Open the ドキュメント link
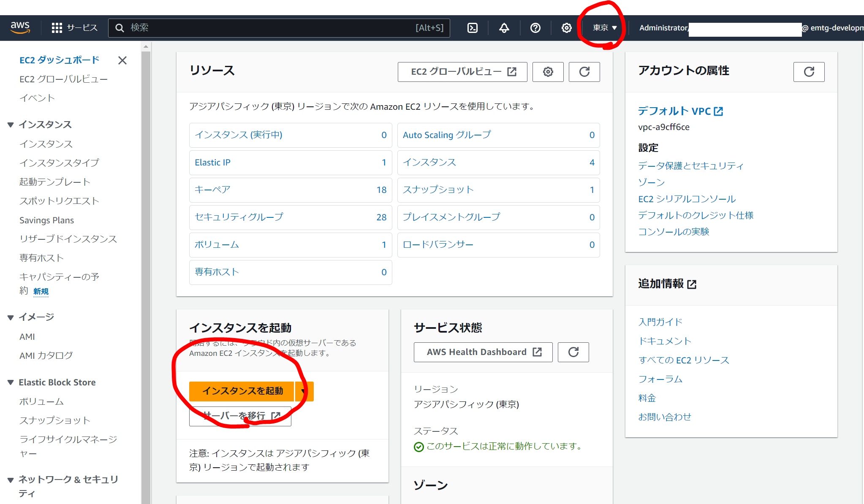The image size is (864, 504). (665, 341)
